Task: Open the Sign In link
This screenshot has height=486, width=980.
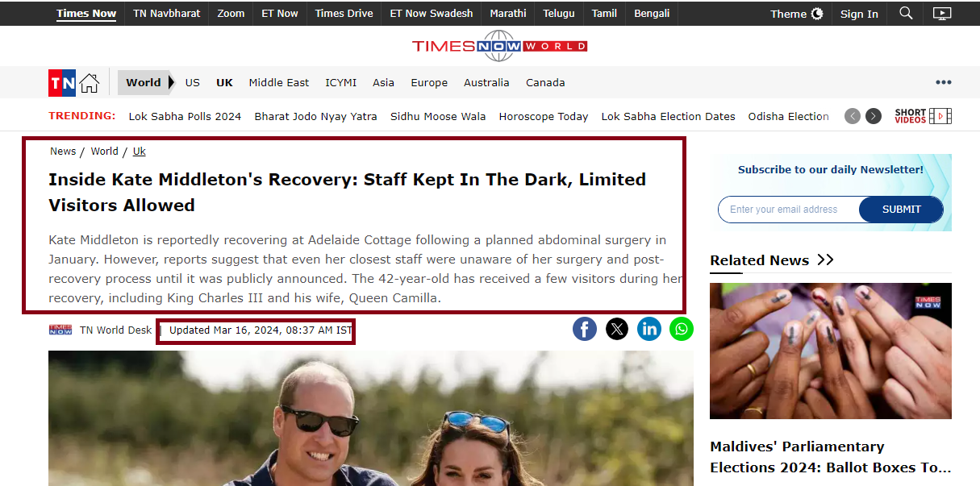Action: point(859,14)
